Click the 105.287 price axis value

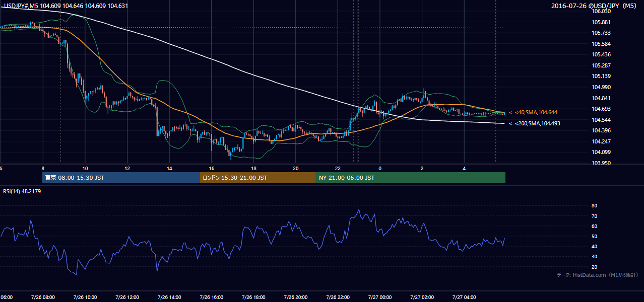pos(602,65)
